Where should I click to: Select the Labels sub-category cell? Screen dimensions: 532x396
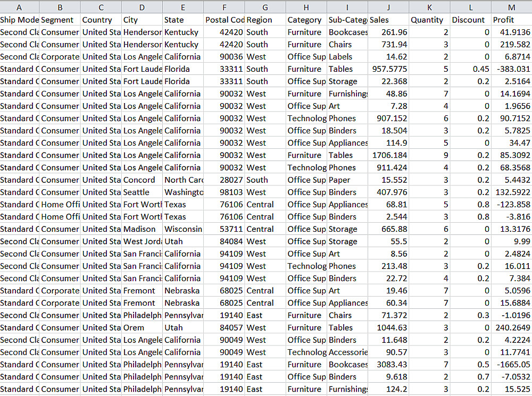point(347,57)
